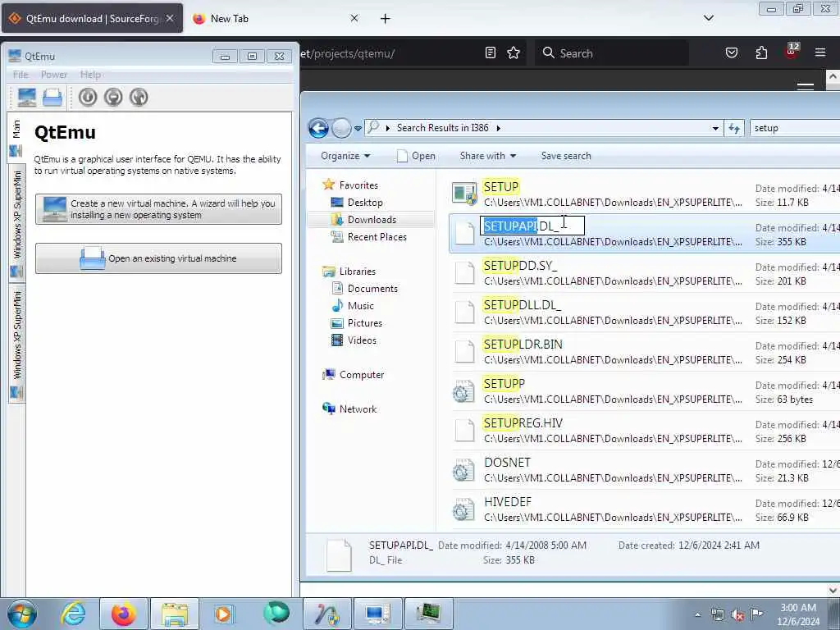Select the SETUPP file icon
Image resolution: width=840 pixels, height=630 pixels.
(464, 391)
